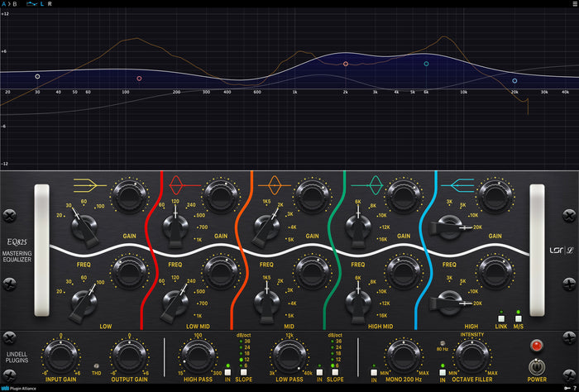
Task: Click the key license icon
Action: click(567, 389)
